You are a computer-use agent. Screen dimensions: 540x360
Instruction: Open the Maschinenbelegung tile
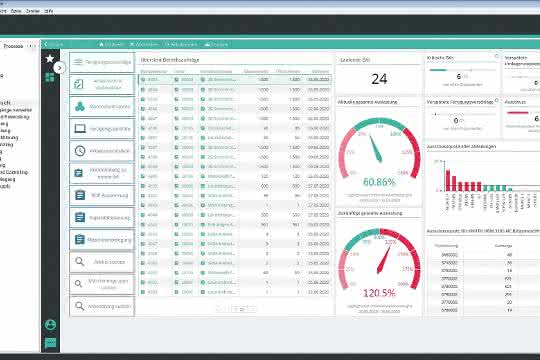pos(102,239)
